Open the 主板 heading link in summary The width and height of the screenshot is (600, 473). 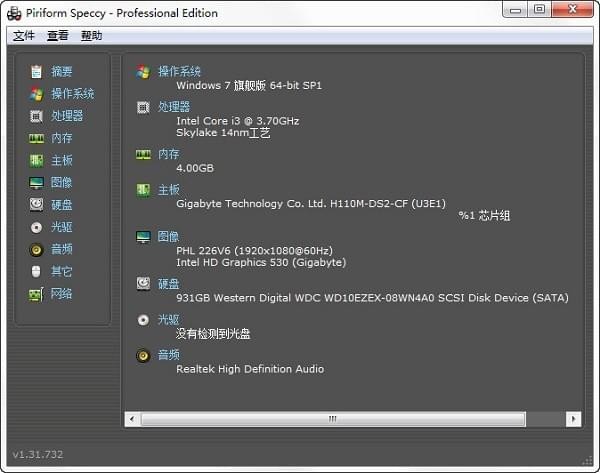pos(168,189)
